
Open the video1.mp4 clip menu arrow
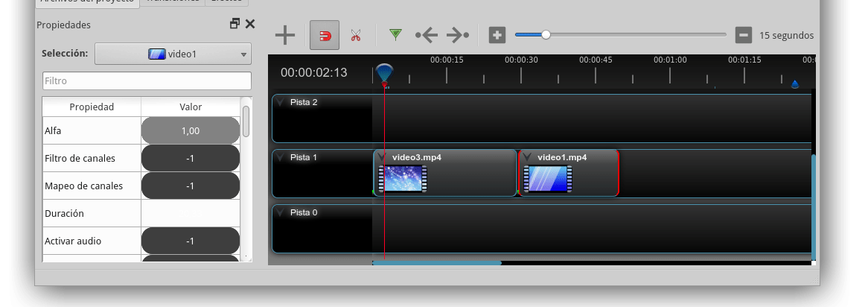pos(527,158)
